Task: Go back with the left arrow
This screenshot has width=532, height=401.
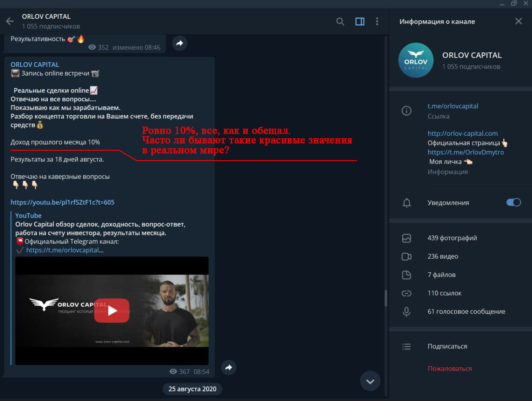Action: click(x=10, y=21)
